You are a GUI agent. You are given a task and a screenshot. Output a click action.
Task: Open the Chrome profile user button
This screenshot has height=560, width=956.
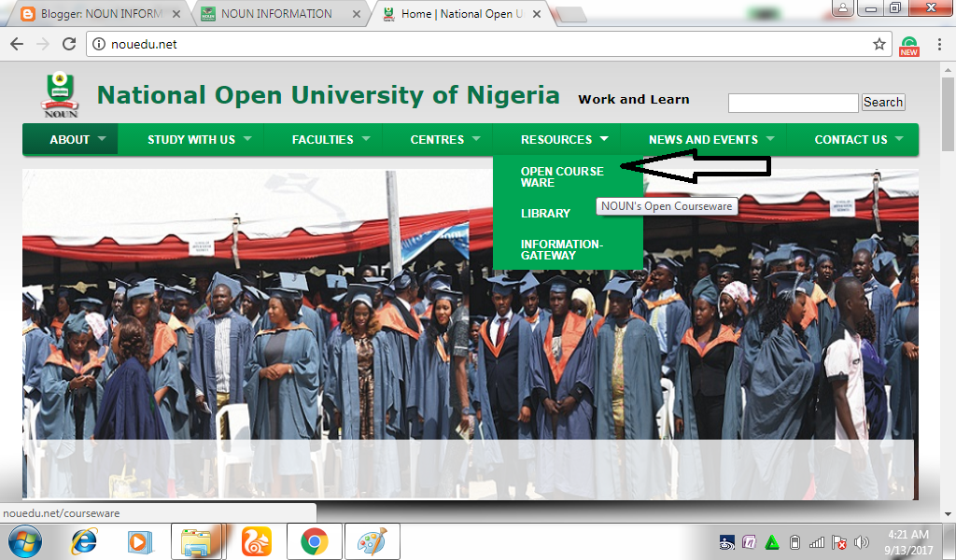coord(843,7)
